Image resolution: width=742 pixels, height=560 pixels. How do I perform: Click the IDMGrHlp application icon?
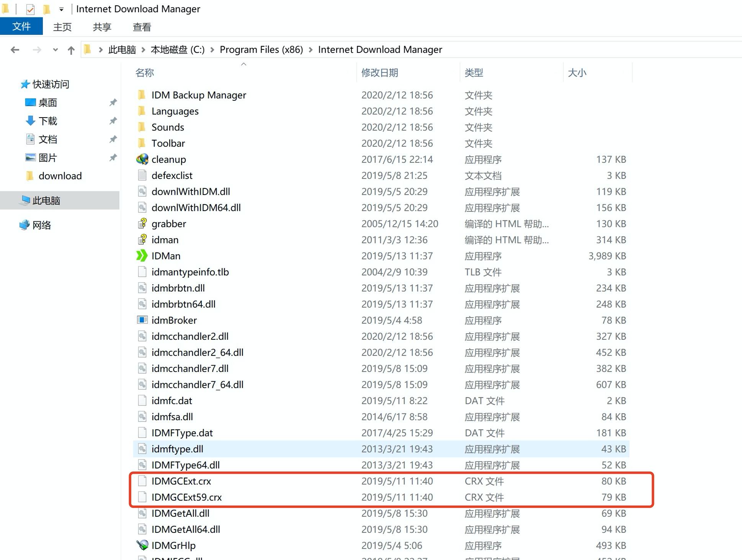pyautogui.click(x=142, y=545)
